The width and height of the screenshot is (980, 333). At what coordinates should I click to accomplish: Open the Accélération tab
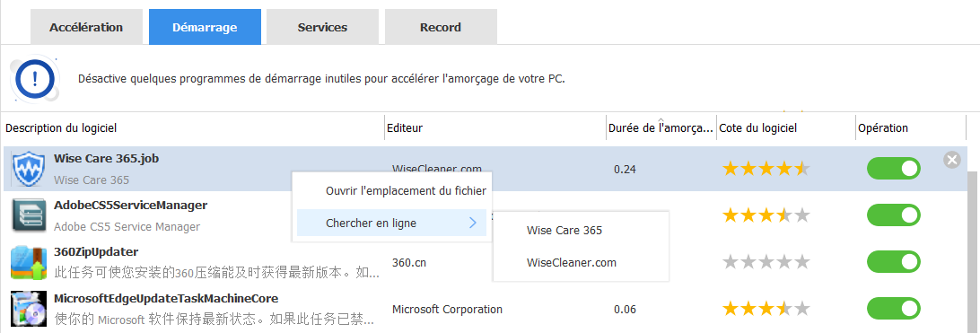coord(86,27)
